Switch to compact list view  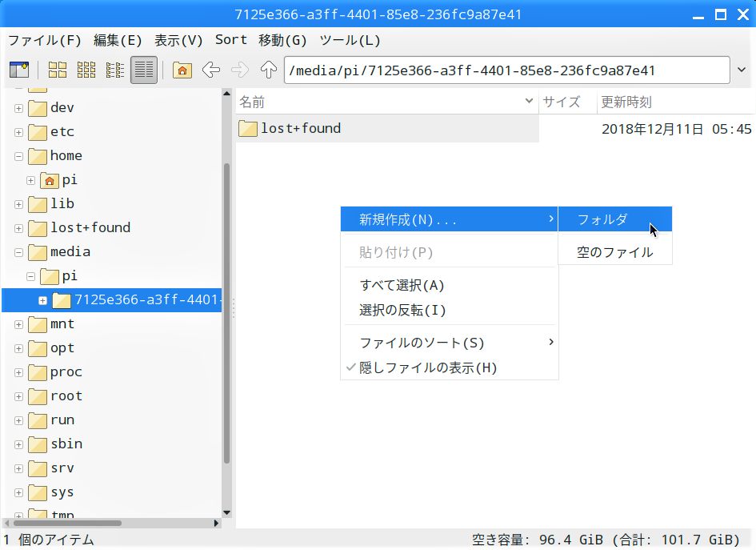click(x=115, y=70)
